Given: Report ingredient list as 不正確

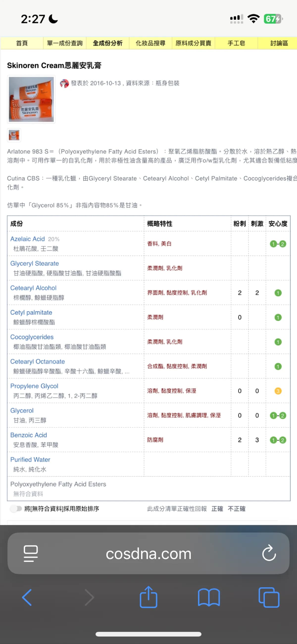Looking at the screenshot, I should tap(236, 508).
